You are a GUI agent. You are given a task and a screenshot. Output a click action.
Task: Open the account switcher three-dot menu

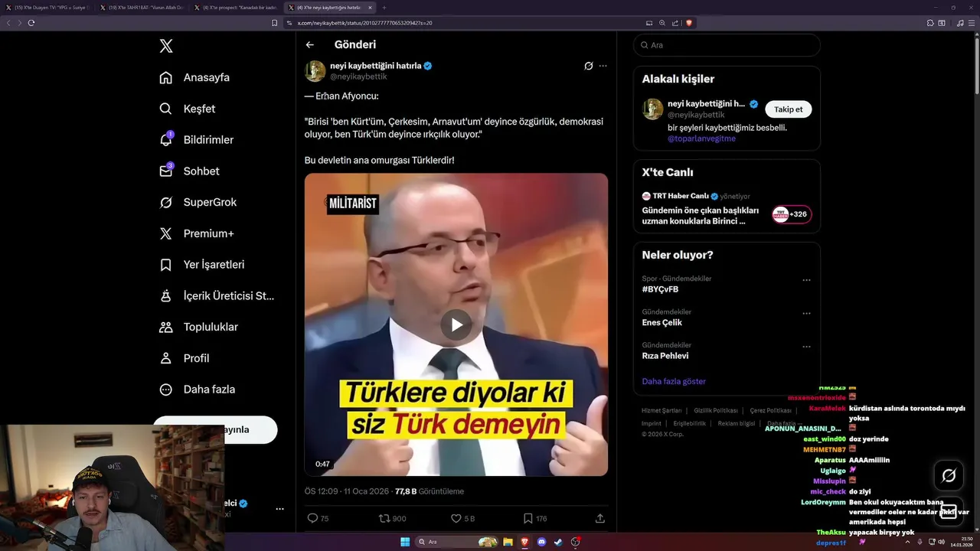(279, 509)
